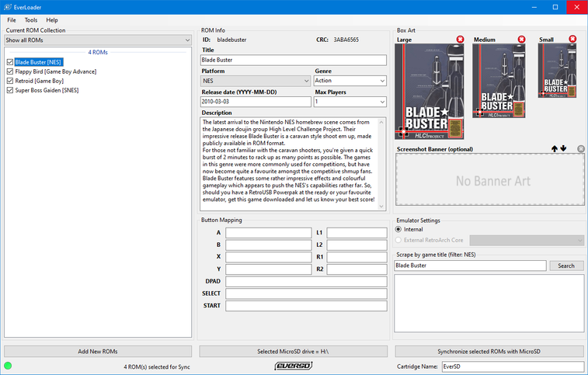Open the Help menu
This screenshot has height=375, width=588.
pos(52,20)
